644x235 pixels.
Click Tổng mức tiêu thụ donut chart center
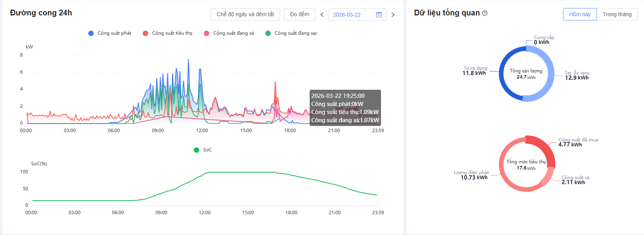pos(526,164)
